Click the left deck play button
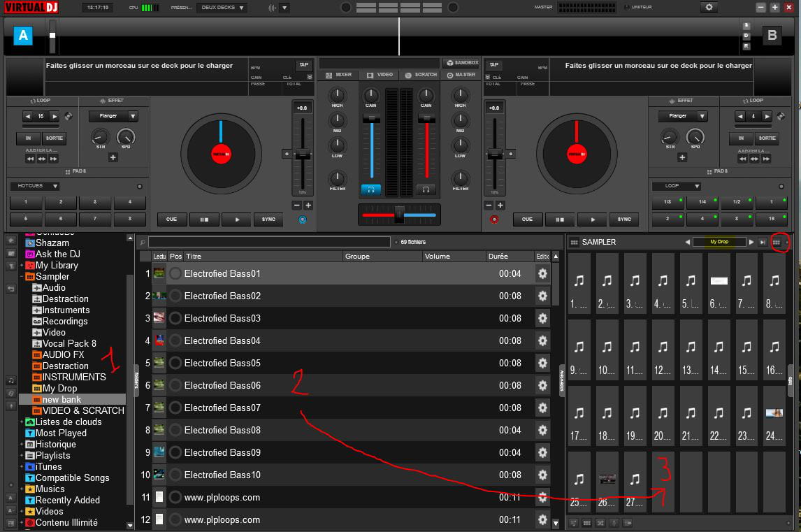 pyautogui.click(x=236, y=220)
